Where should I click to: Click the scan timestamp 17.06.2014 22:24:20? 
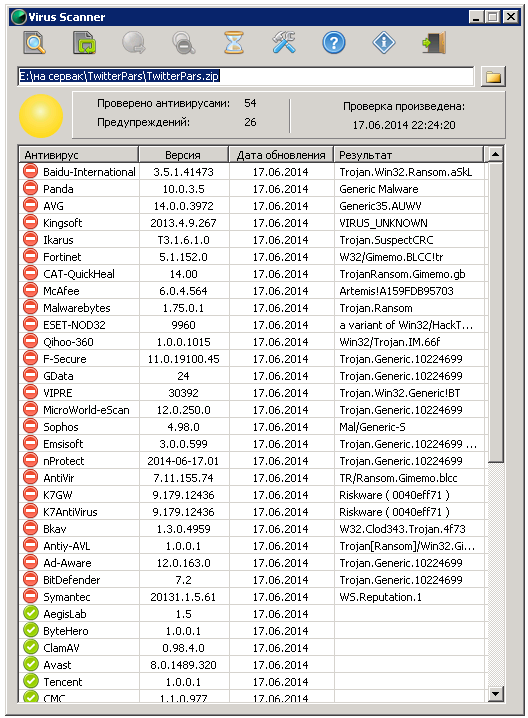coord(404,125)
